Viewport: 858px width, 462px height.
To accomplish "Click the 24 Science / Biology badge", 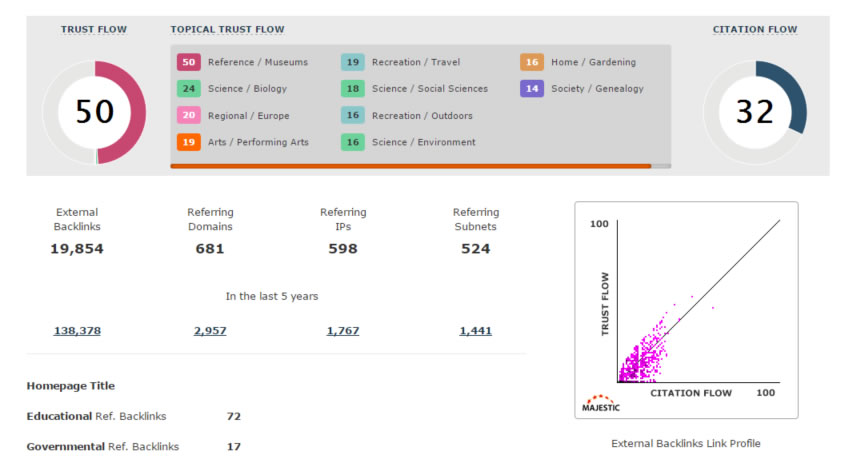I will [x=189, y=89].
